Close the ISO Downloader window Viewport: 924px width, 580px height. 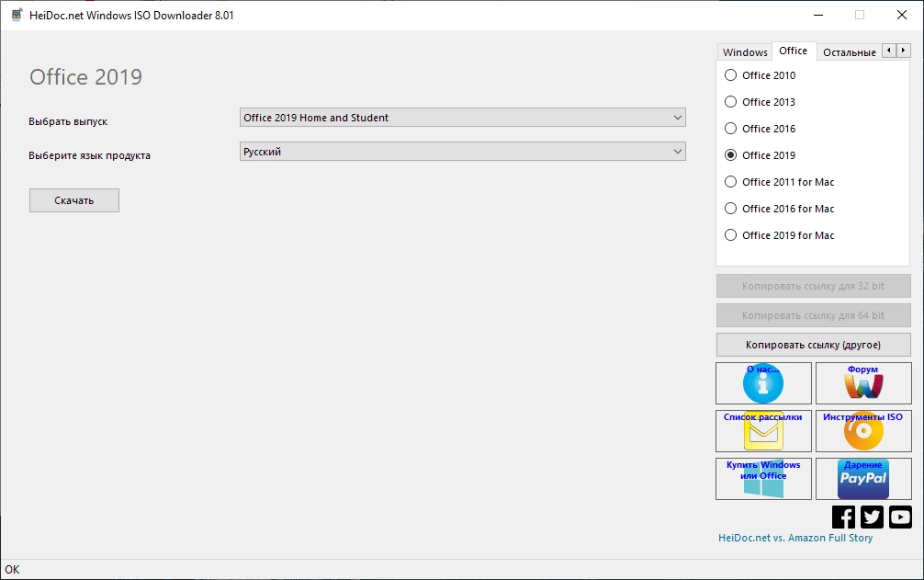tap(902, 16)
